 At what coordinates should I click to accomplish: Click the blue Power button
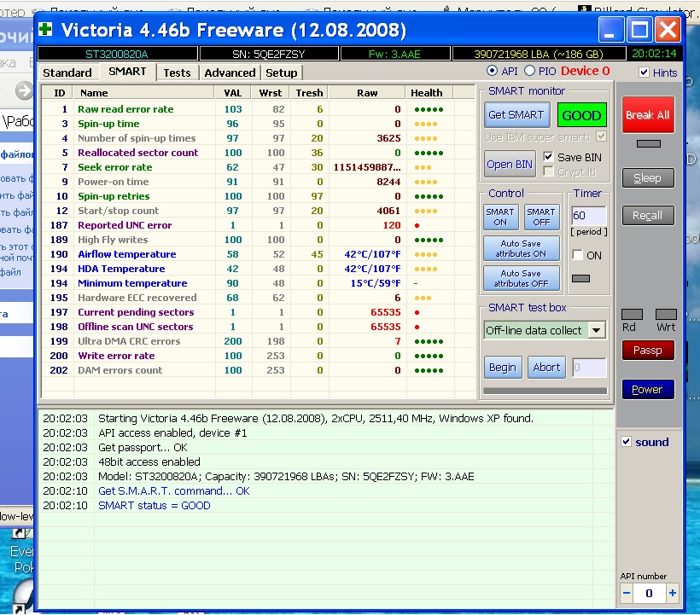(x=648, y=390)
